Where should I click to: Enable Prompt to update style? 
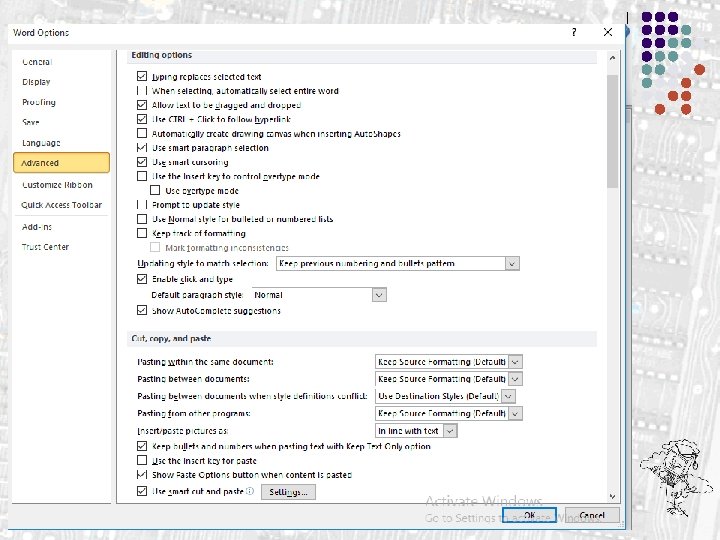click(142, 204)
